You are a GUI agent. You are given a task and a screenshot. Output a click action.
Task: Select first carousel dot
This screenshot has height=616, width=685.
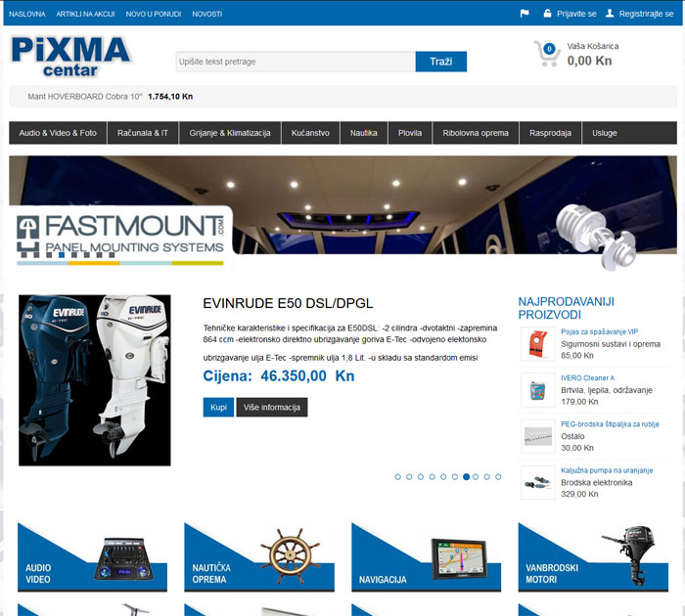click(397, 477)
